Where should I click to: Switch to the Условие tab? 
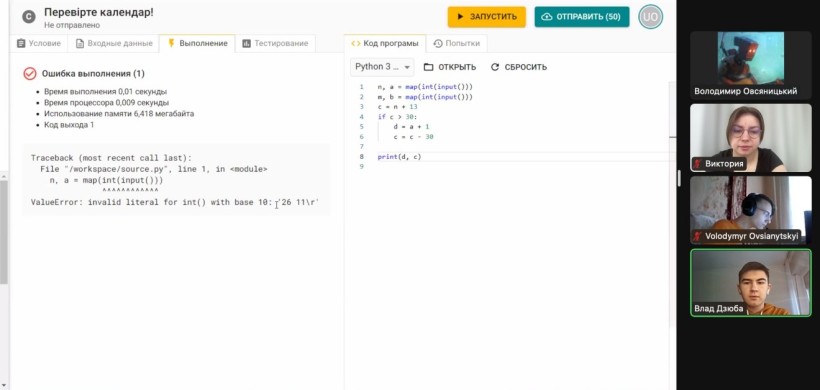pyautogui.click(x=39, y=43)
